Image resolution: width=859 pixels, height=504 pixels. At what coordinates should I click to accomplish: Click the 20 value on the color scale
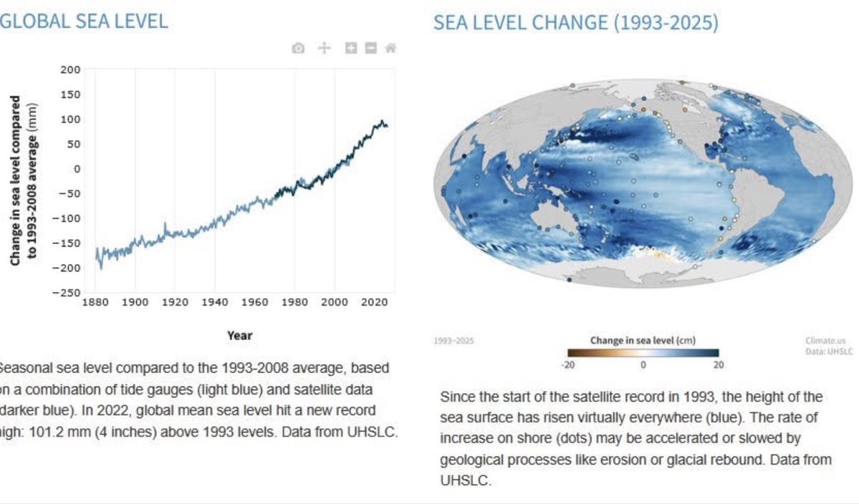[718, 365]
